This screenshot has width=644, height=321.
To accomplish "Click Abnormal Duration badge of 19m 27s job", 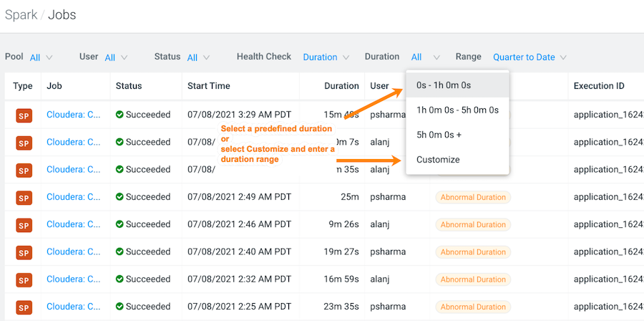I will point(473,252).
